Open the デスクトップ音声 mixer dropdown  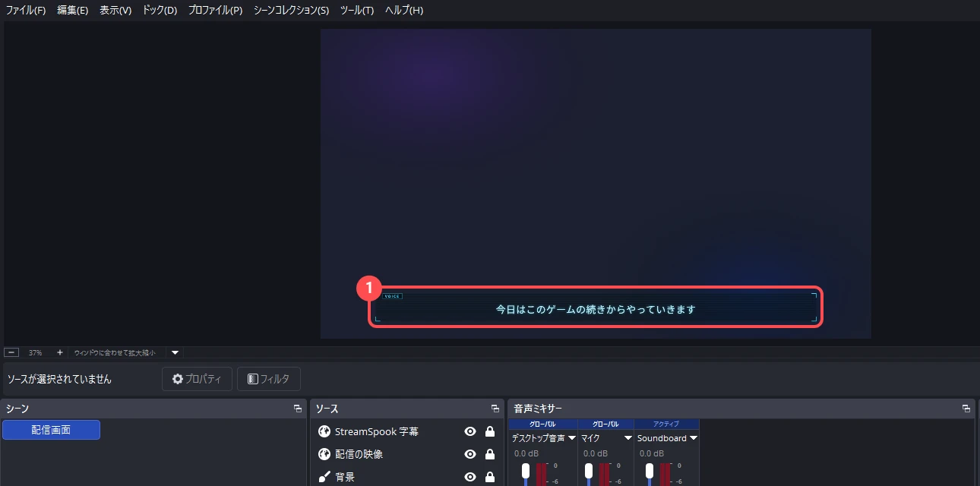(571, 438)
